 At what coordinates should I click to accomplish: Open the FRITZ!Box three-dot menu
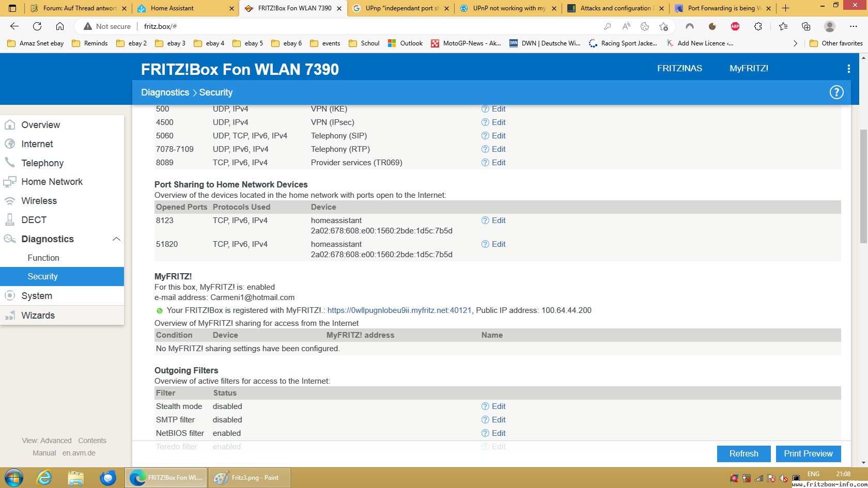coord(848,69)
